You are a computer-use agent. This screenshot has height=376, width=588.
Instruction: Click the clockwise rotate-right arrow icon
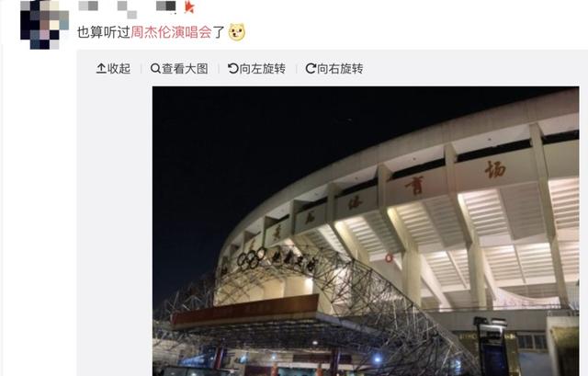pos(311,68)
